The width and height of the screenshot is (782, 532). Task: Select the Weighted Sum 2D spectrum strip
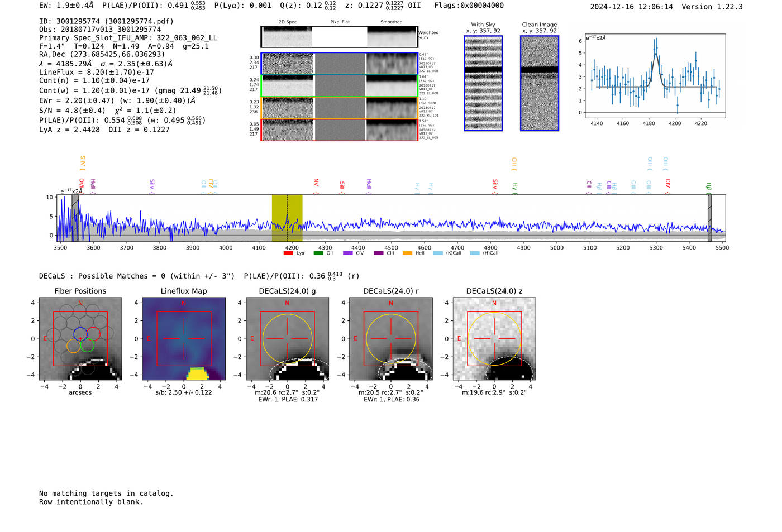[340, 37]
